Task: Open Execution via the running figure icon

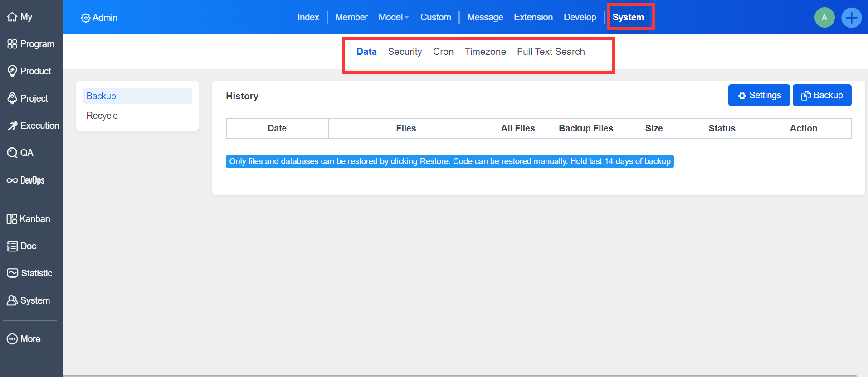Action: [12, 126]
